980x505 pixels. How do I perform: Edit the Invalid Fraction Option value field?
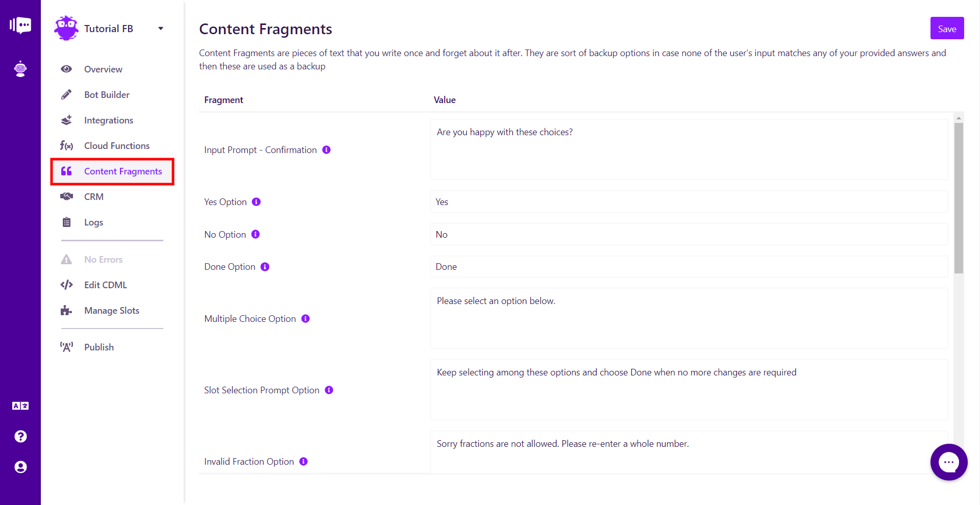(689, 452)
